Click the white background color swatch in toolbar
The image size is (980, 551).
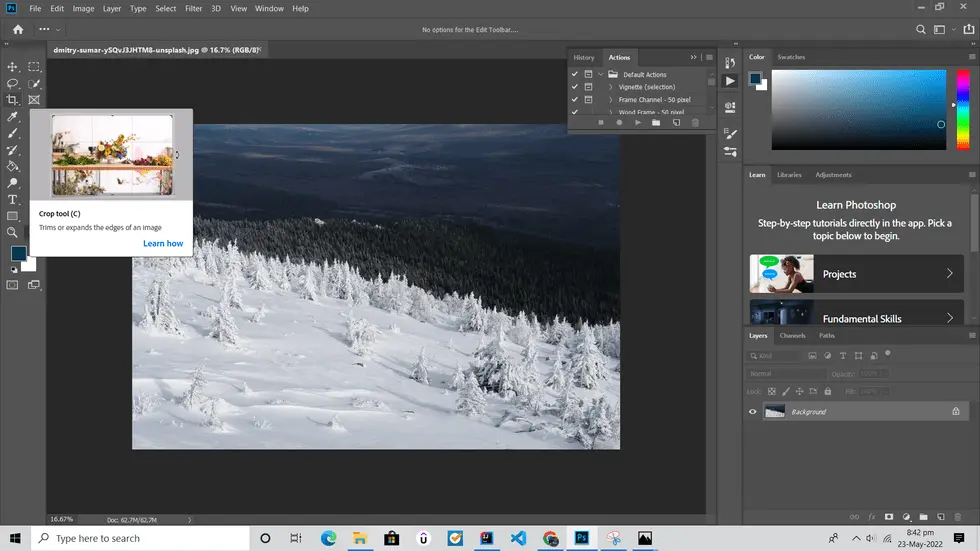click(x=31, y=266)
